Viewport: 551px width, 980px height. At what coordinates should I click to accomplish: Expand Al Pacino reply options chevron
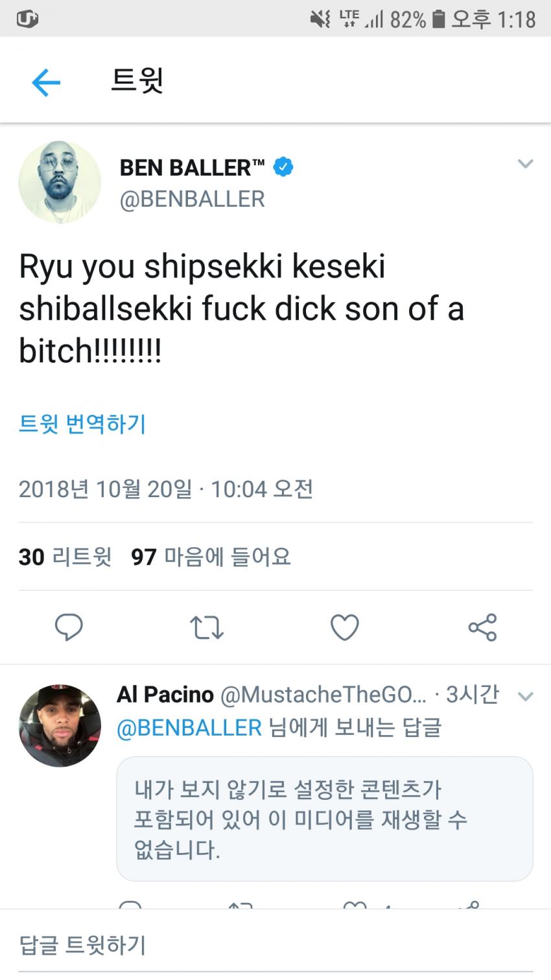click(525, 697)
